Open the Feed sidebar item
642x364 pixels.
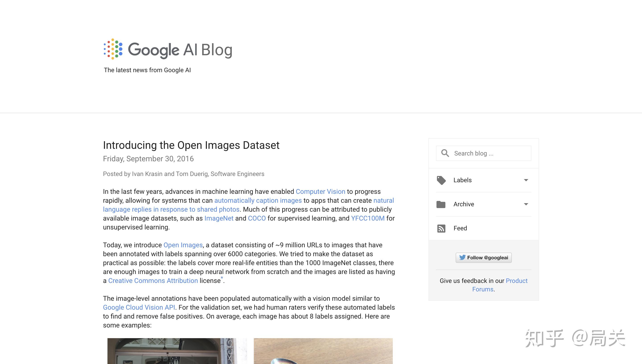[x=460, y=228]
